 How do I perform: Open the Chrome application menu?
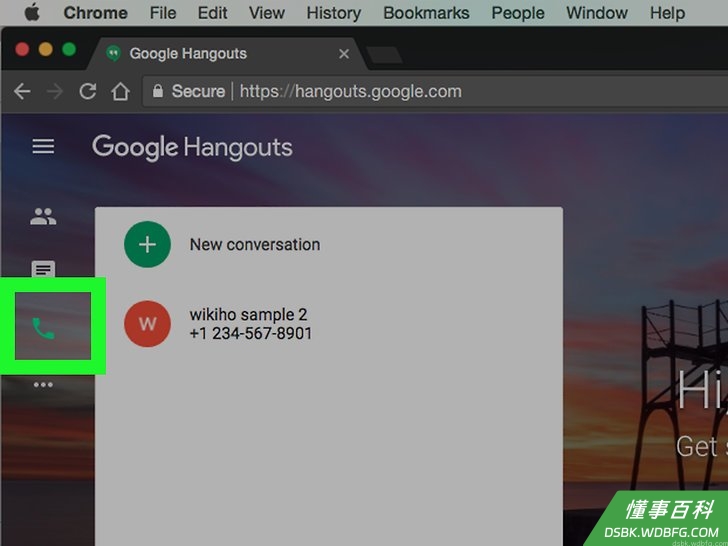[x=96, y=13]
